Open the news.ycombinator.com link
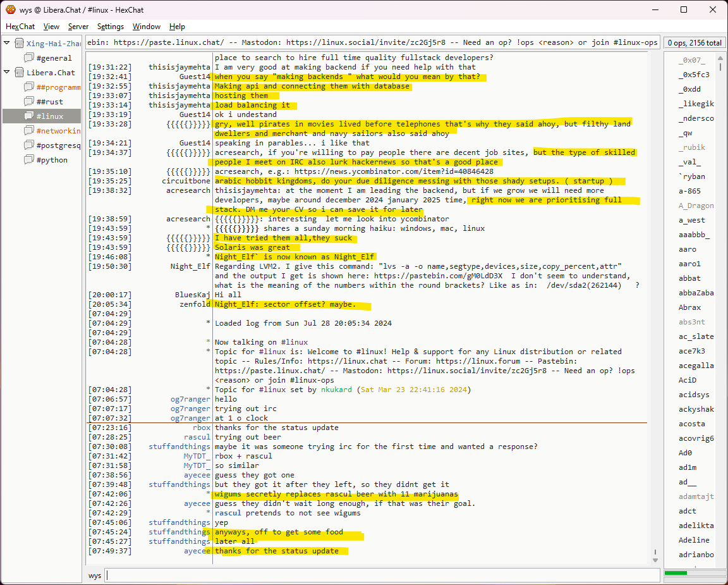This screenshot has width=728, height=585. pyautogui.click(x=392, y=171)
